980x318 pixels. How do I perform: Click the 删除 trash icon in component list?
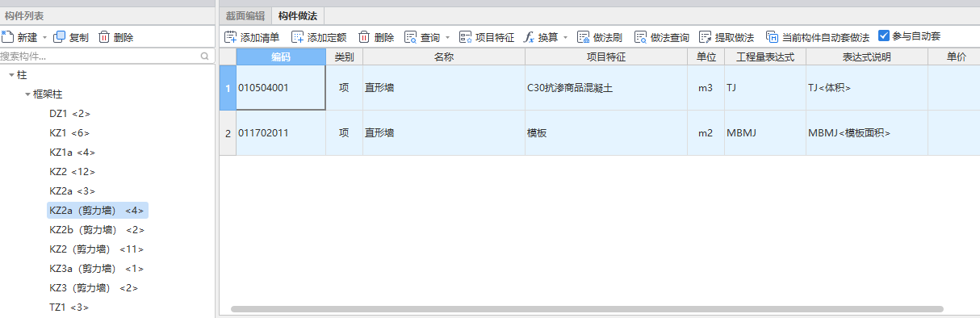pyautogui.click(x=104, y=37)
